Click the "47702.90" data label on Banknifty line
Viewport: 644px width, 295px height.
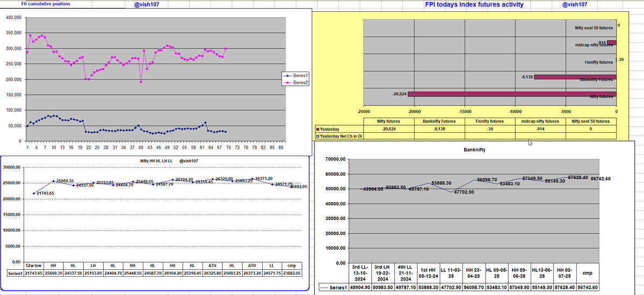coord(464,192)
